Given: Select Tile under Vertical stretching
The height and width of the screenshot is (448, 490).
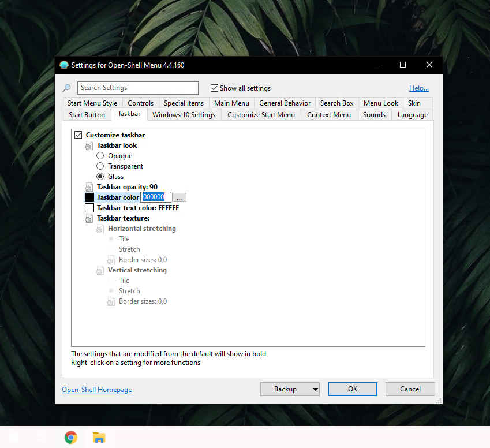Looking at the screenshot, I should pos(111,281).
